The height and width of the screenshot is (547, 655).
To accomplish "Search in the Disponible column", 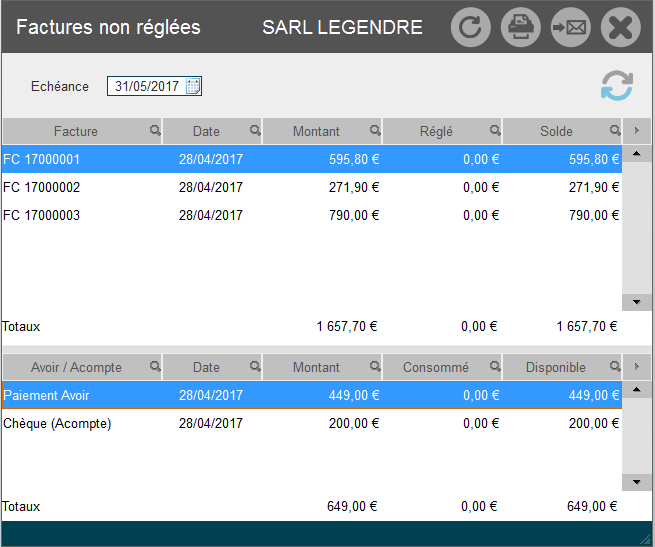I will click(615, 367).
